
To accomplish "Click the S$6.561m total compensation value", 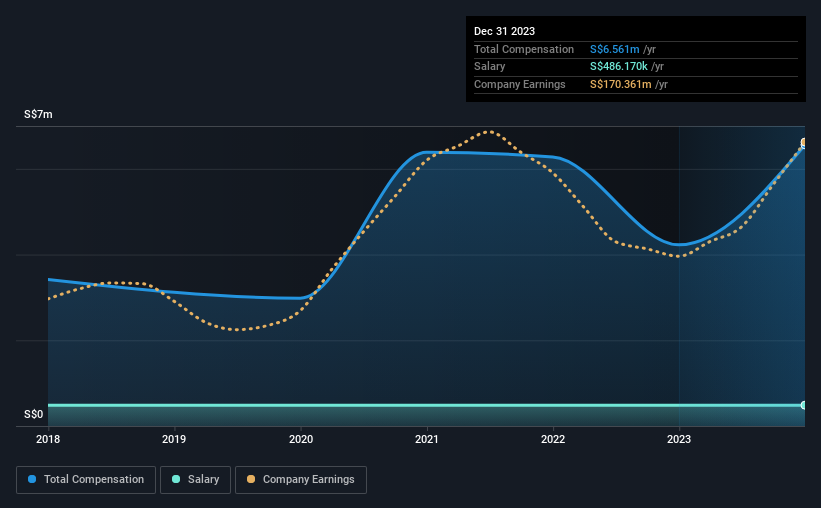I will pos(614,49).
